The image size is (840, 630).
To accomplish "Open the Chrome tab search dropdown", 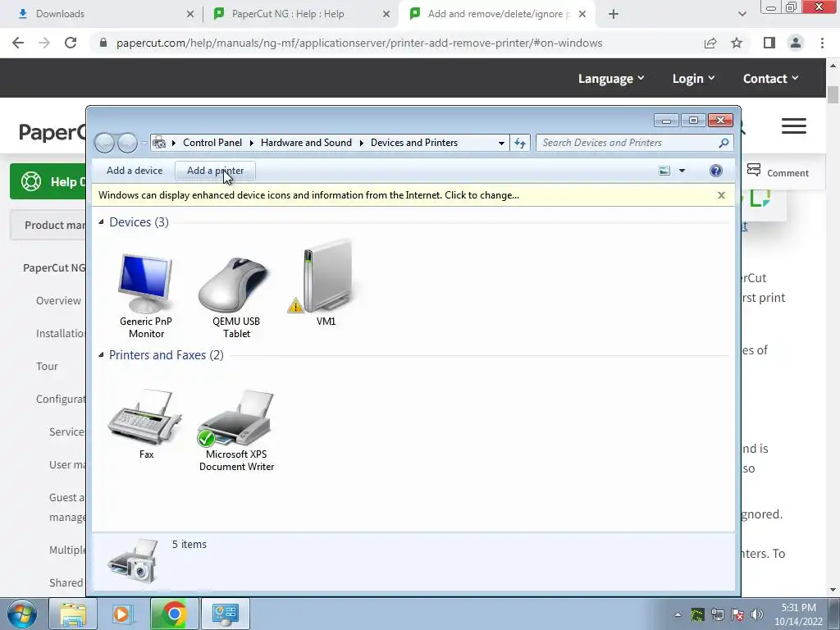I will tap(742, 15).
